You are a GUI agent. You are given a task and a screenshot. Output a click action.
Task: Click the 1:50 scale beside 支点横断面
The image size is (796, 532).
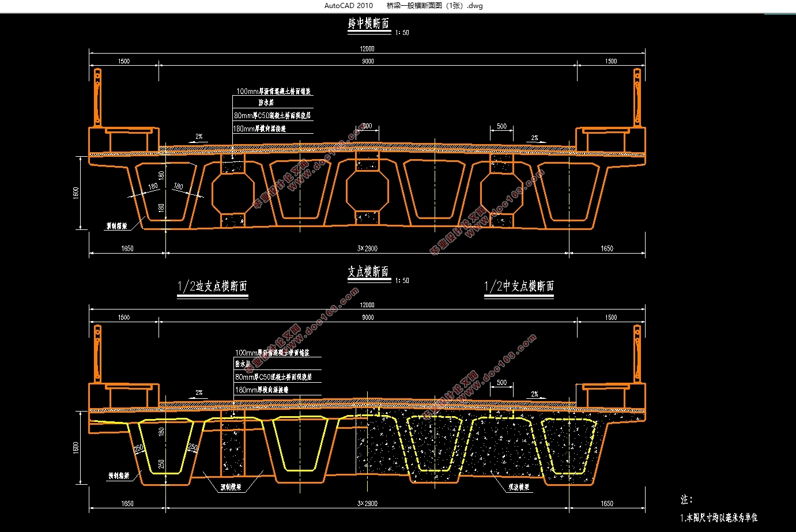point(402,281)
